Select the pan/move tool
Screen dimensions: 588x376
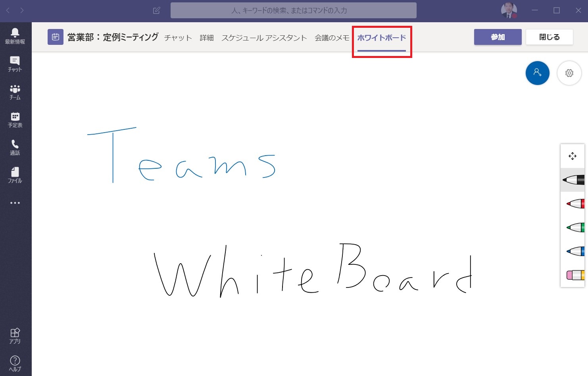pos(573,156)
